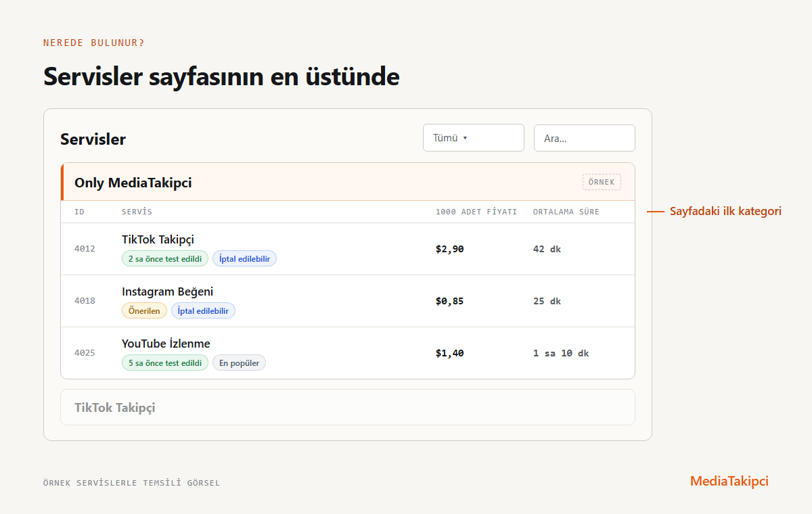This screenshot has width=812, height=514.
Task: Select service ID 4012
Action: coord(85,249)
